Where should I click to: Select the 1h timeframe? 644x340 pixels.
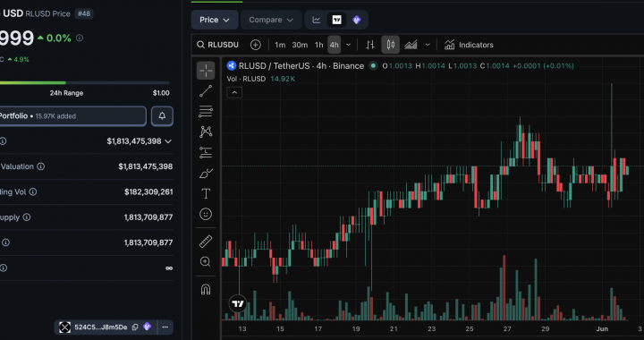point(319,45)
